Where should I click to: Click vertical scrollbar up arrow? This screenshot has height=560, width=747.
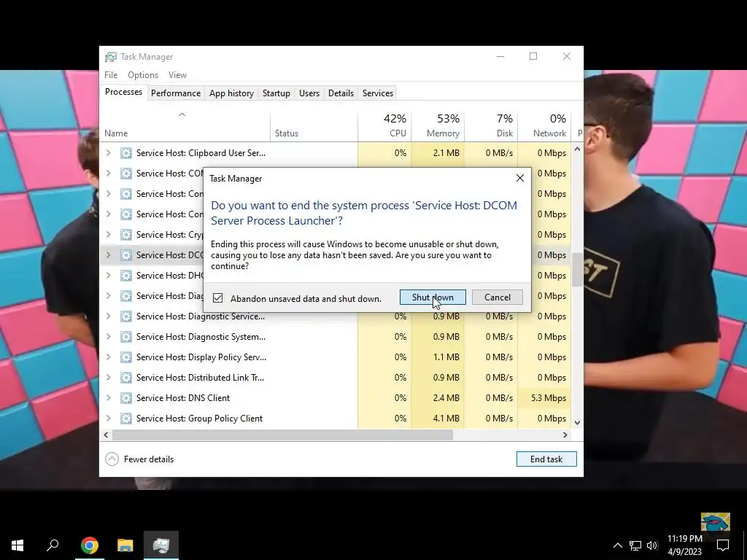point(577,149)
